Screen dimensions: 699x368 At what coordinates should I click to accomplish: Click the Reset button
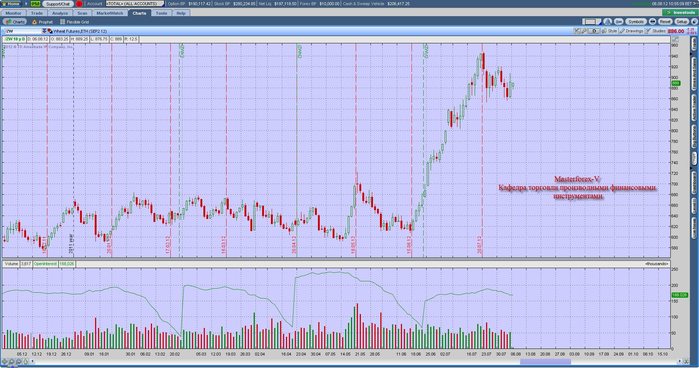click(x=665, y=21)
